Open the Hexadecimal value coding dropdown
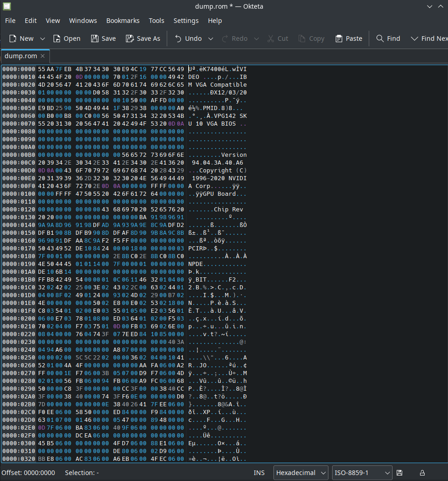The width and height of the screenshot is (448, 481). (301, 473)
